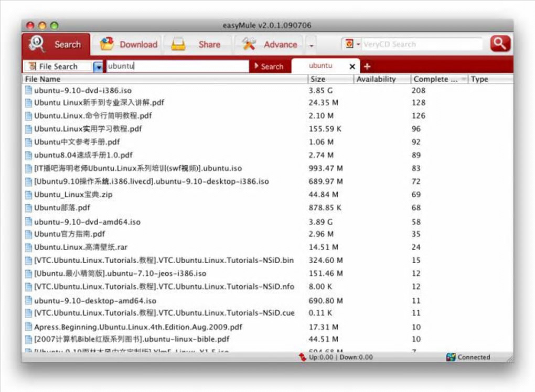Image resolution: width=535 pixels, height=392 pixels.
Task: Open the VeryCD search engine selector dropdown
Action: (358, 45)
